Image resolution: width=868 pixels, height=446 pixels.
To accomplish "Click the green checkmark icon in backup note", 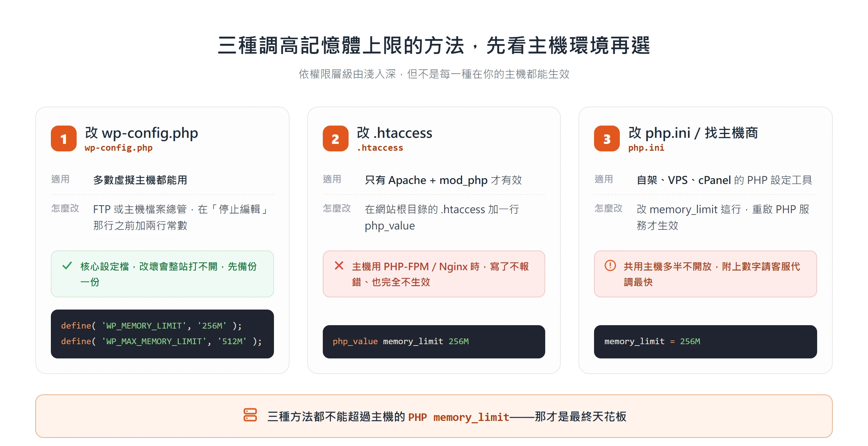I will click(67, 265).
